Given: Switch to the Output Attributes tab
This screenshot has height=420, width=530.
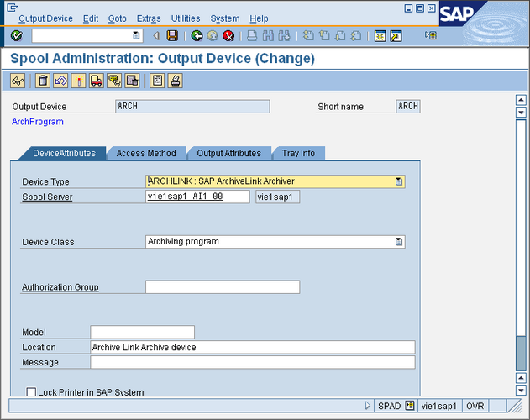Looking at the screenshot, I should coord(228,153).
